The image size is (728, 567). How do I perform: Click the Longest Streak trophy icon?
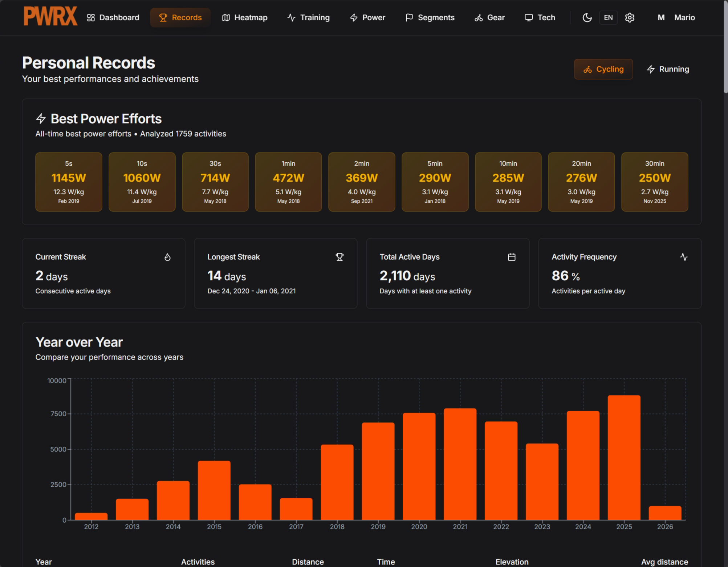click(x=339, y=257)
